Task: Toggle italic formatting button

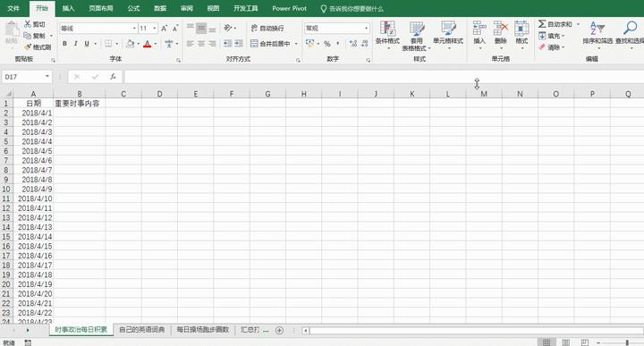Action: click(75, 44)
